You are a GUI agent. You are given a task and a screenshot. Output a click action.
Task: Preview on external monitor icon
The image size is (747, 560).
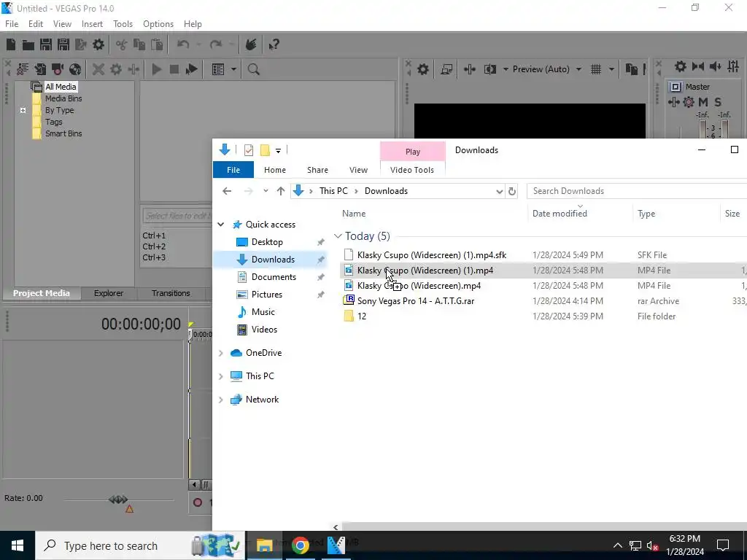(446, 69)
